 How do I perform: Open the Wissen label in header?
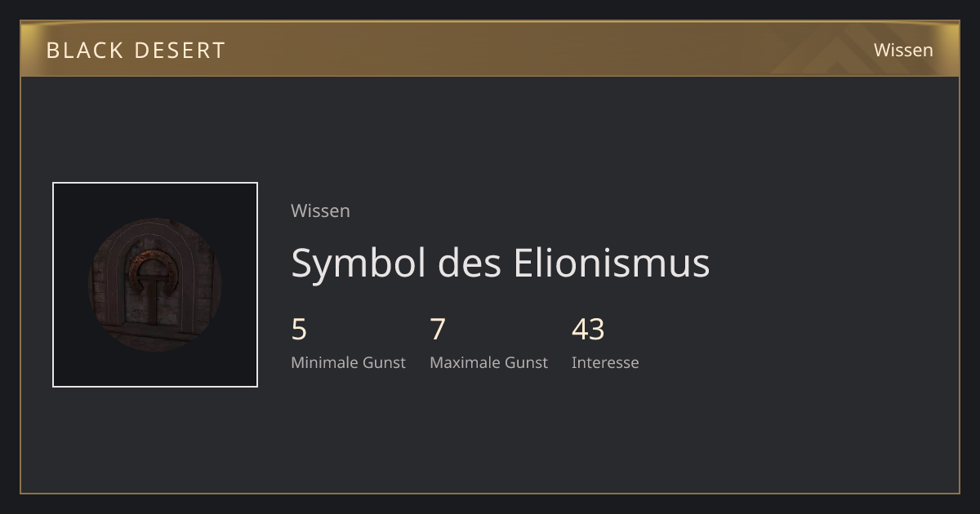(903, 50)
